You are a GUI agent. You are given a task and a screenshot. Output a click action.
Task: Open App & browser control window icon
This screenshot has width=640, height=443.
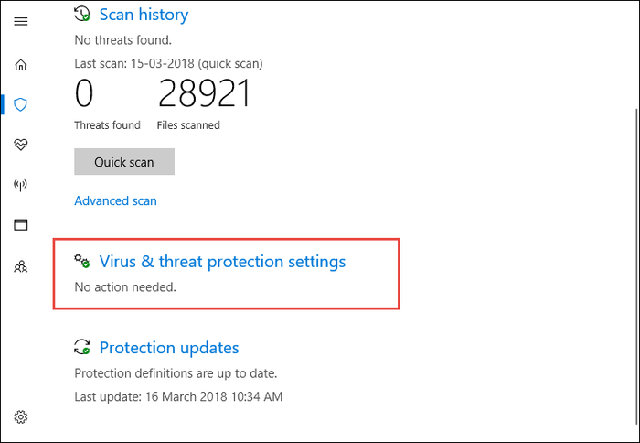coord(21,225)
